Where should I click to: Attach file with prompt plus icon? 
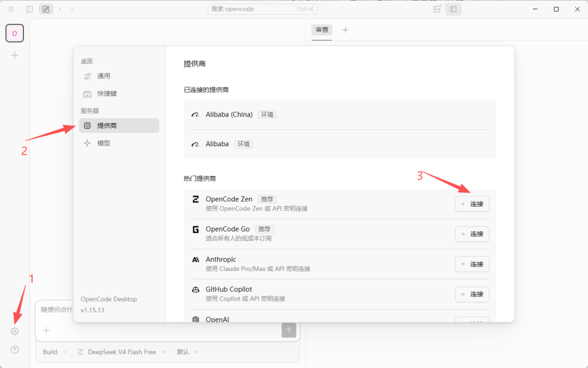pyautogui.click(x=46, y=330)
